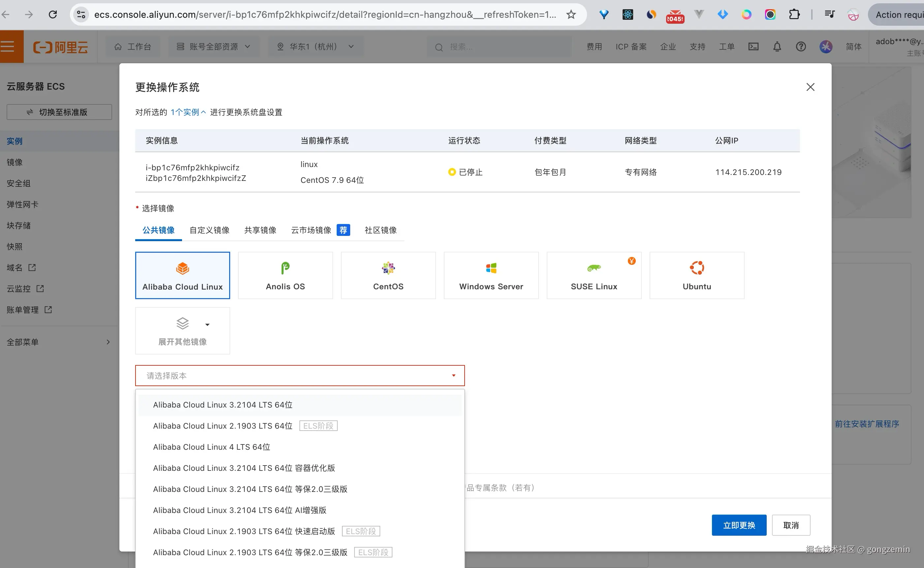The width and height of the screenshot is (924, 568).
Task: Switch to the community image tab
Action: [381, 230]
